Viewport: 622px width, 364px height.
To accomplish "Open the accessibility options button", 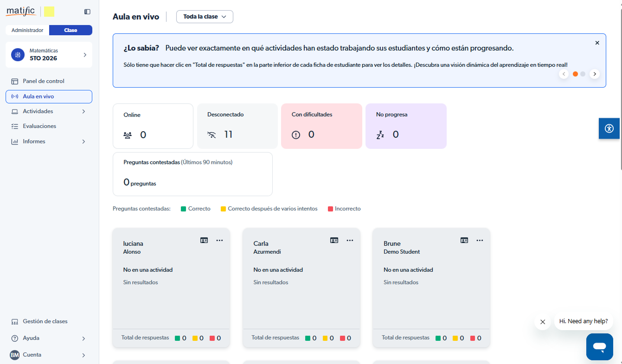I will pos(609,128).
